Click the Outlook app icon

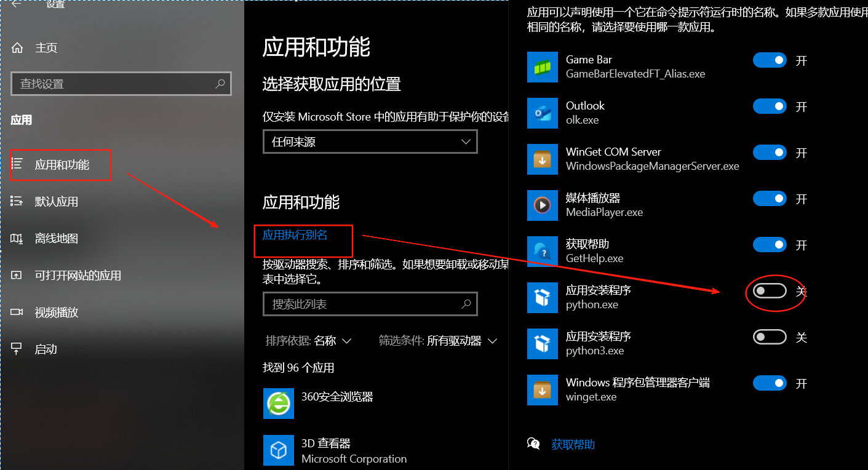542,113
